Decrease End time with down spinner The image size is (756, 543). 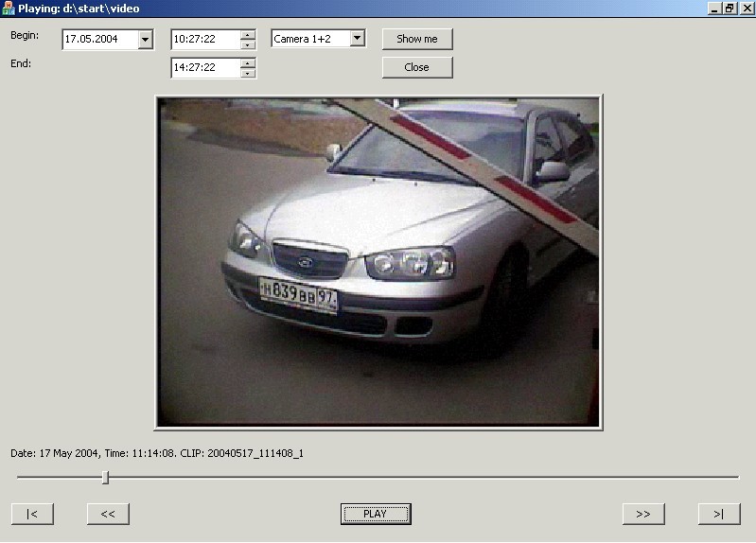248,73
